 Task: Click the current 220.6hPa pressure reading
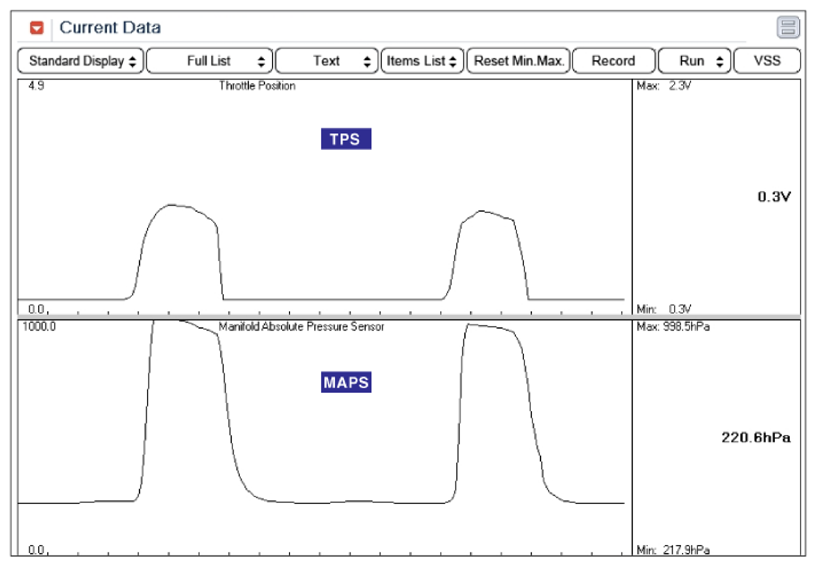756,437
